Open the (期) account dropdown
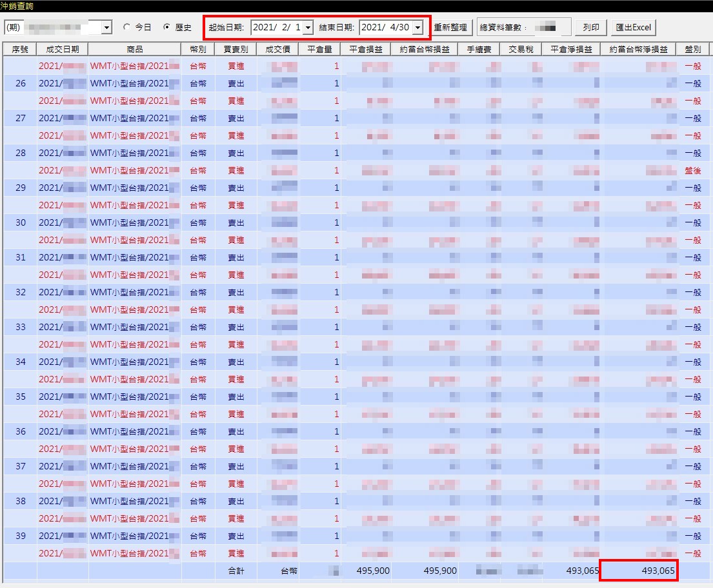Image resolution: width=713 pixels, height=588 pixels. [x=107, y=27]
